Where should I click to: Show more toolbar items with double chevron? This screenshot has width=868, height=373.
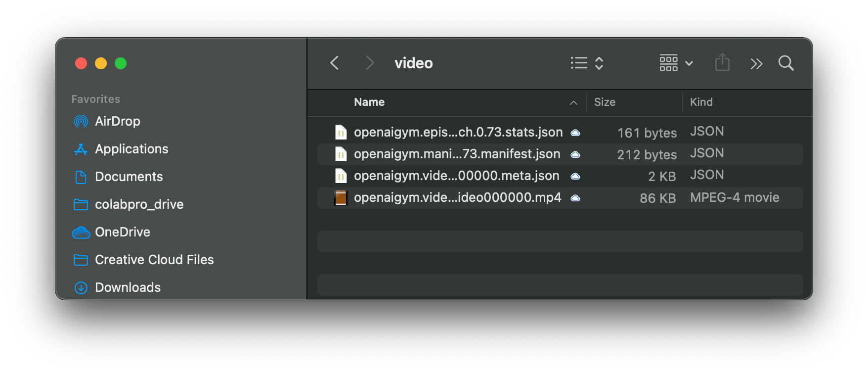pyautogui.click(x=756, y=63)
